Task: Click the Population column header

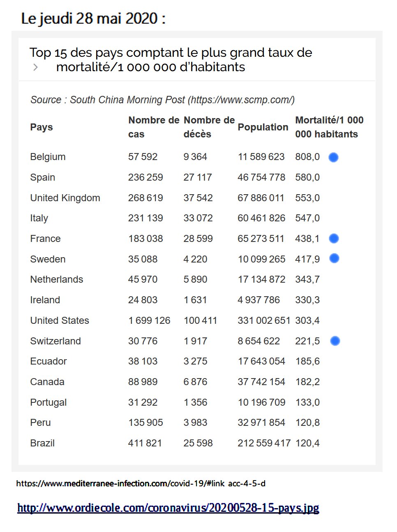Action: [263, 127]
